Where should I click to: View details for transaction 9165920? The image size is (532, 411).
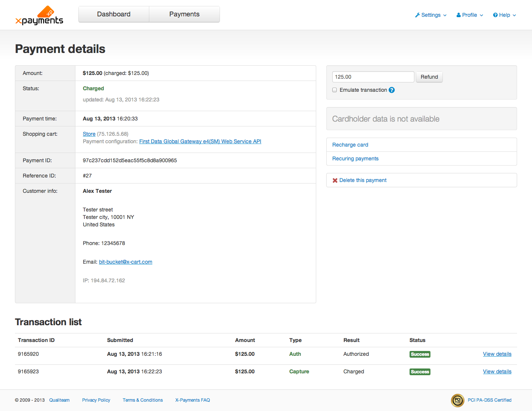pyautogui.click(x=497, y=354)
